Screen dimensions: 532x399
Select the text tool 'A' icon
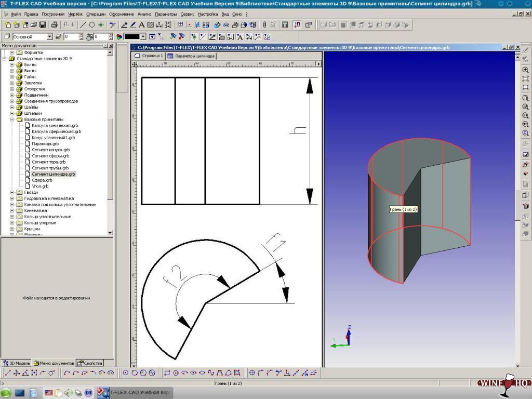141,24
